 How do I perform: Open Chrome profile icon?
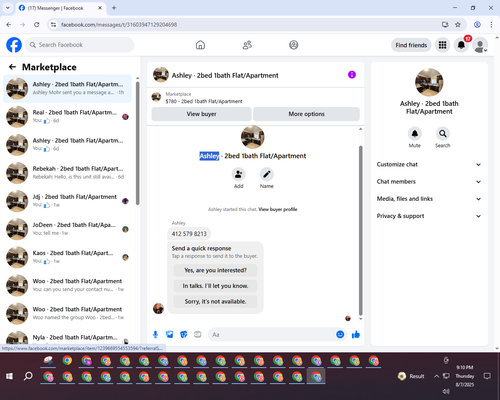pos(477,25)
